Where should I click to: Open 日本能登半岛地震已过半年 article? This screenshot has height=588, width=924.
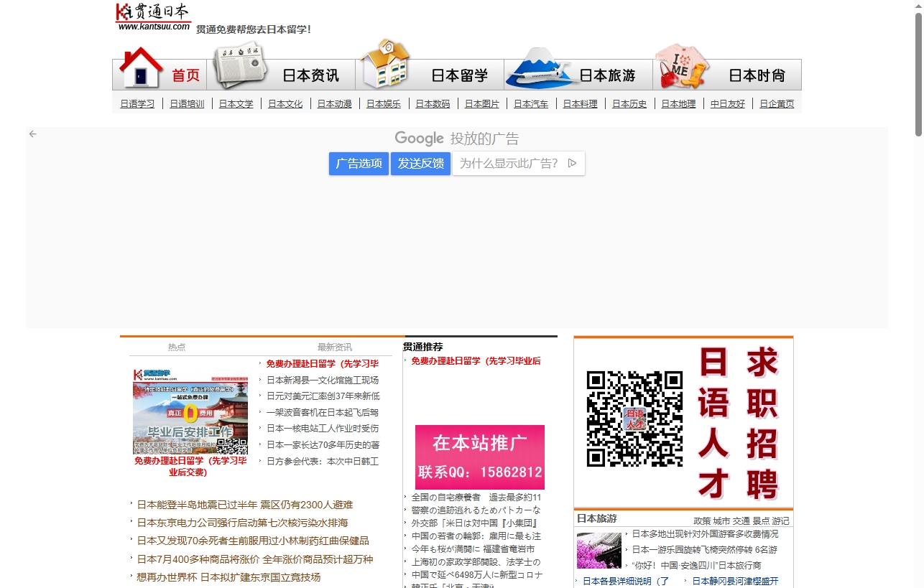pyautogui.click(x=245, y=505)
